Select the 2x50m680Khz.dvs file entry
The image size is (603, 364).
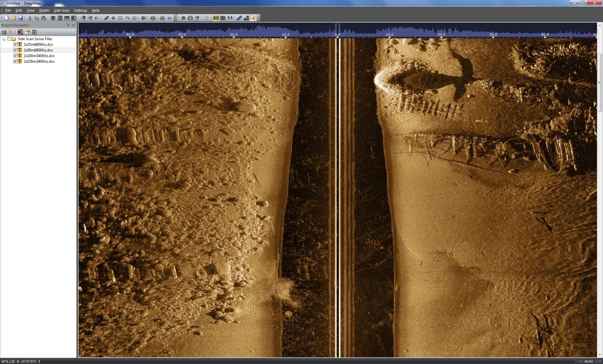38,50
